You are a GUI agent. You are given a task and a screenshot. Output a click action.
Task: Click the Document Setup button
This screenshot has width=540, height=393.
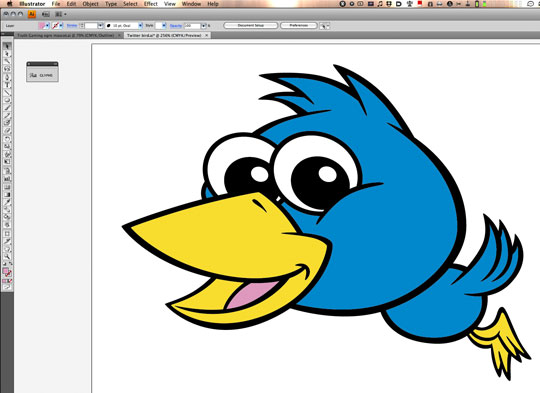(250, 25)
